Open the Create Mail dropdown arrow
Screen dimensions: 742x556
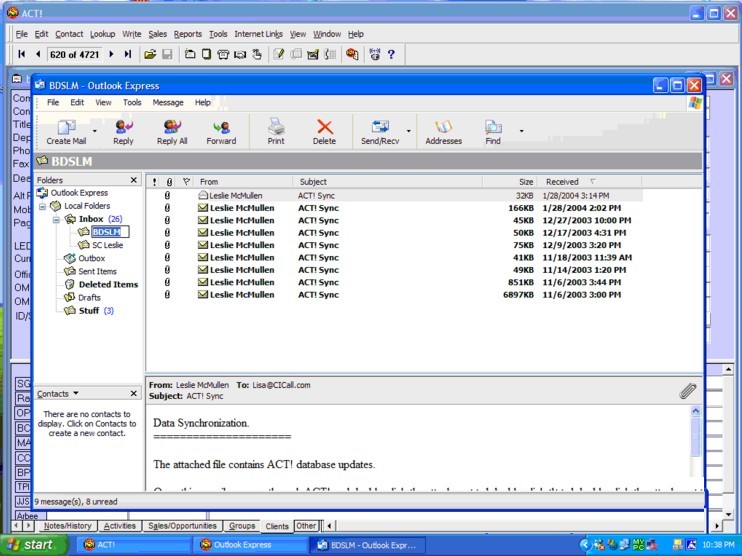tap(95, 132)
